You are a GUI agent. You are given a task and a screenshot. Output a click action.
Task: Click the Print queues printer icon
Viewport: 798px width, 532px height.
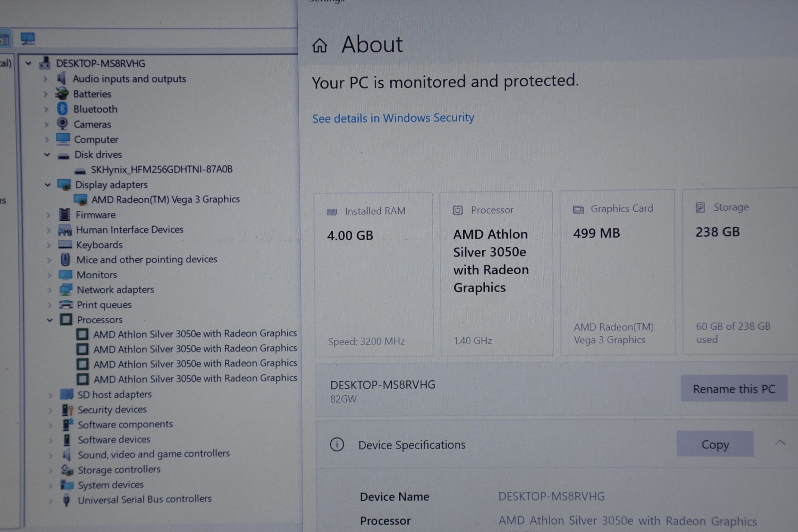tap(66, 304)
